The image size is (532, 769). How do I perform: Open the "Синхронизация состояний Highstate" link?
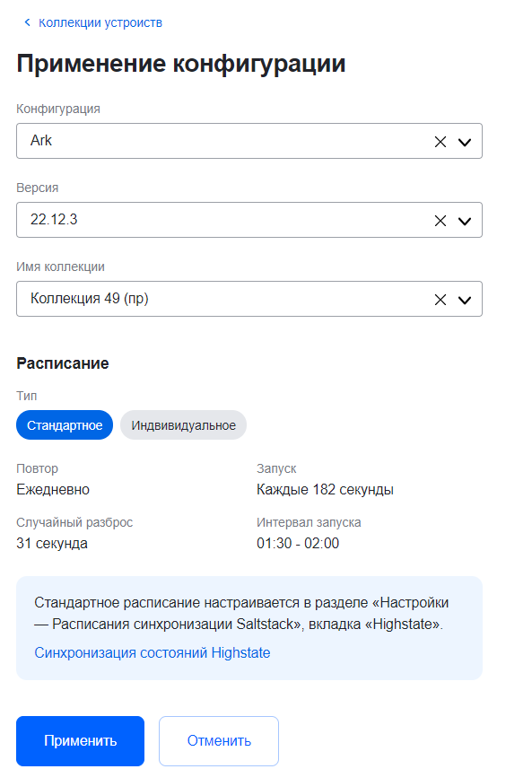152,652
